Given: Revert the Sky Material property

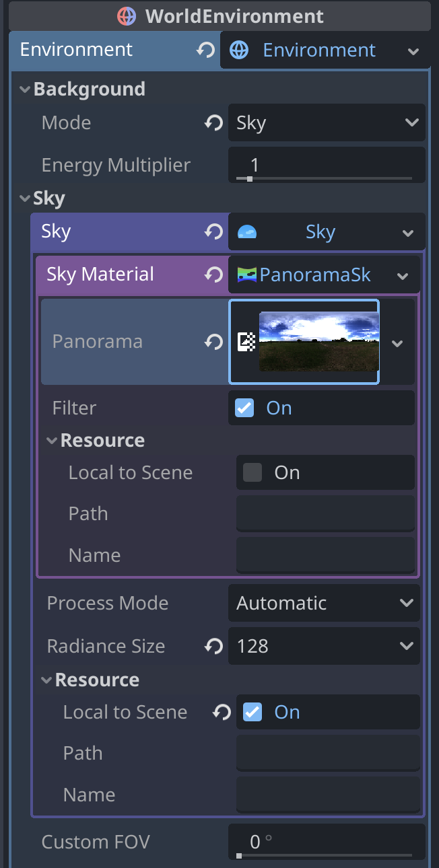Looking at the screenshot, I should point(213,275).
